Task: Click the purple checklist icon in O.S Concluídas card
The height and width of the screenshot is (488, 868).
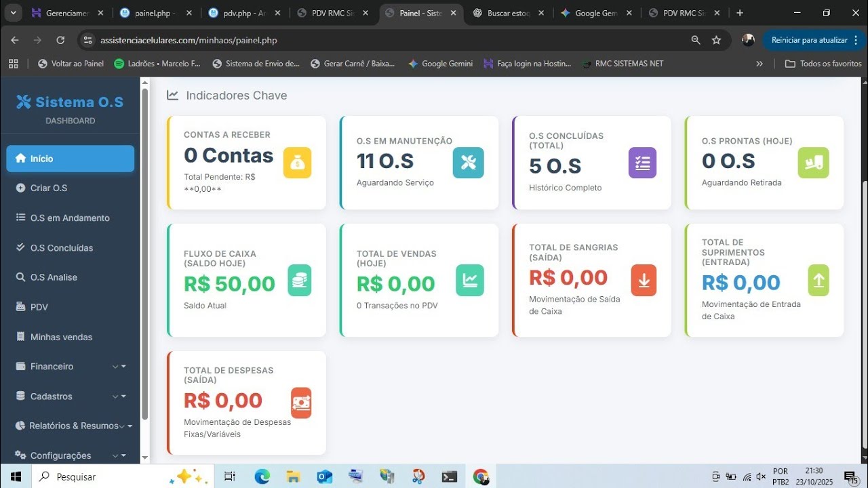Action: 642,163
